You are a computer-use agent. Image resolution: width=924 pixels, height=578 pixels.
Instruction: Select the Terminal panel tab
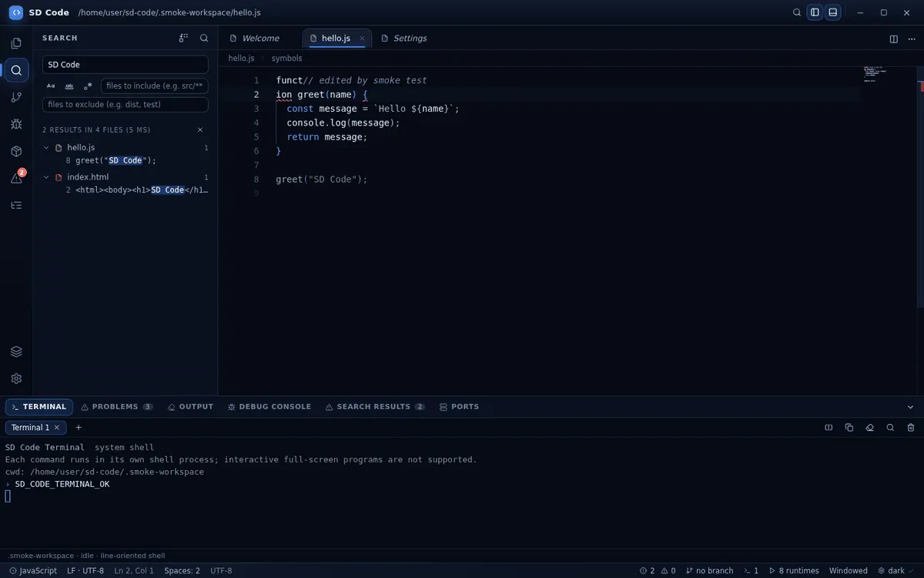click(x=39, y=407)
